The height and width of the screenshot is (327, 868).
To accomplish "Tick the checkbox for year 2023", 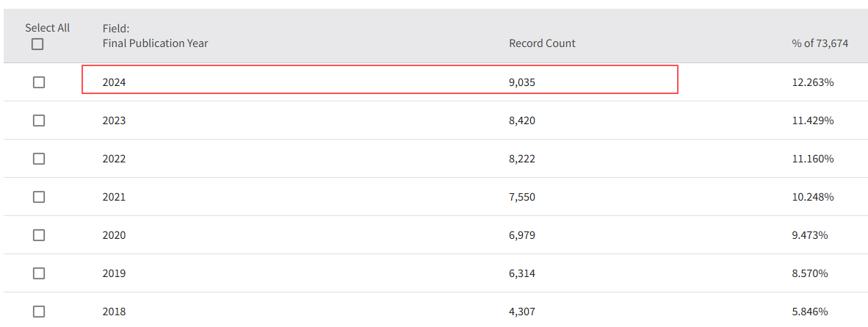I will tap(39, 121).
